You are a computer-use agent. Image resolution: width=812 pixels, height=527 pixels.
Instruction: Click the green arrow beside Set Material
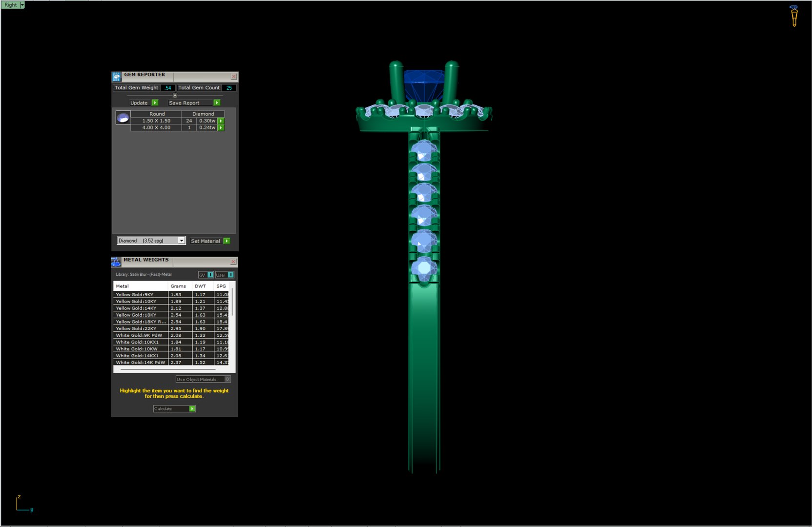coord(227,241)
